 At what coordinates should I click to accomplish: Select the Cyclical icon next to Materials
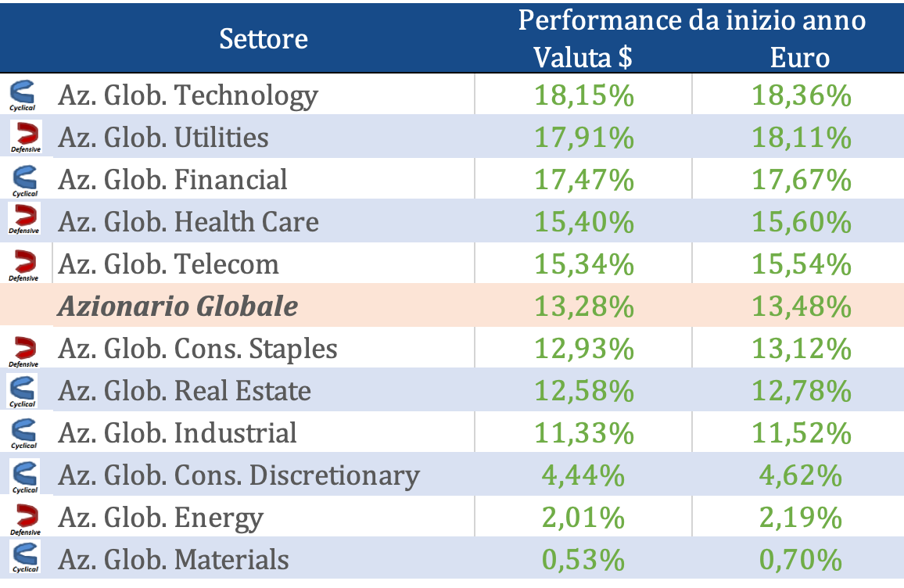coord(25,558)
